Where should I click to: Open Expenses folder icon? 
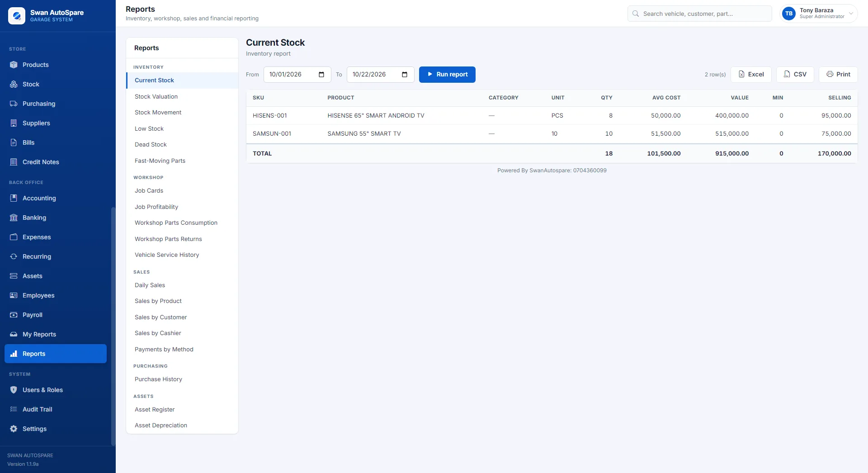click(14, 237)
